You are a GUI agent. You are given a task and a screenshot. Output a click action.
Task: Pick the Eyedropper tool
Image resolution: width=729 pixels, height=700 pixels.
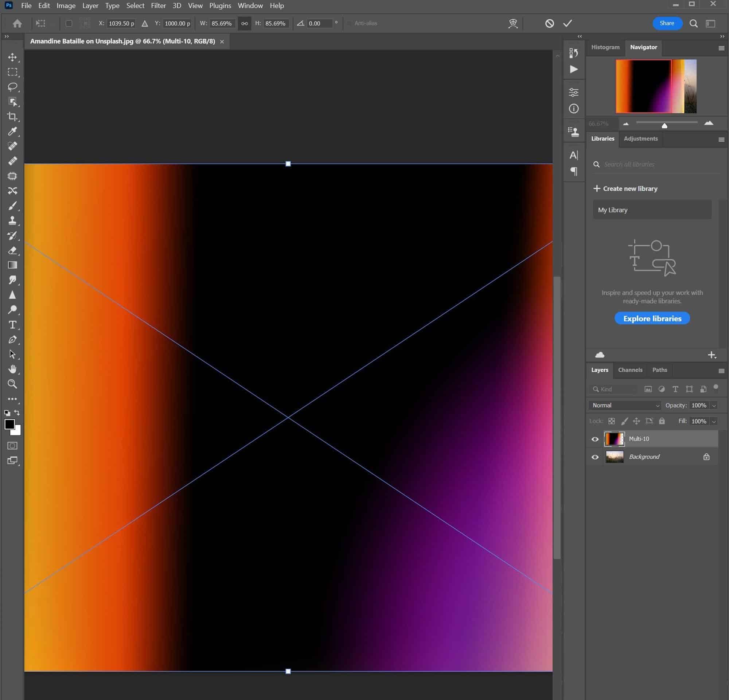[x=13, y=131]
